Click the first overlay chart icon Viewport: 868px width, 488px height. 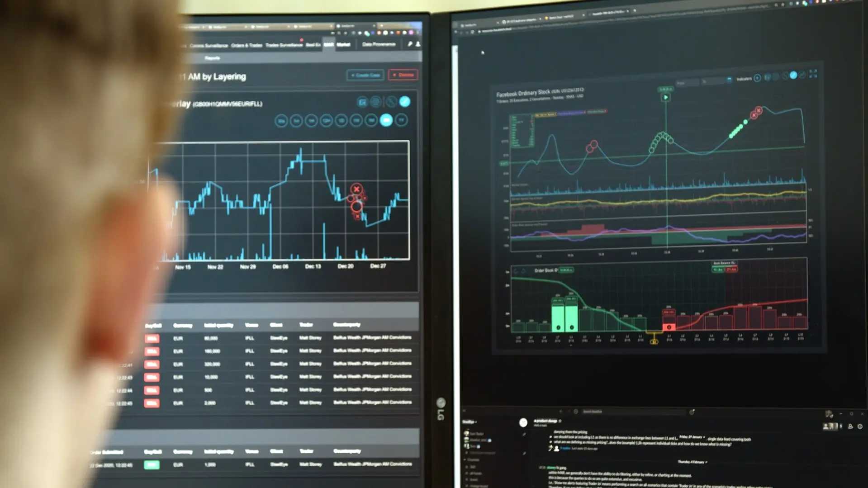[362, 102]
